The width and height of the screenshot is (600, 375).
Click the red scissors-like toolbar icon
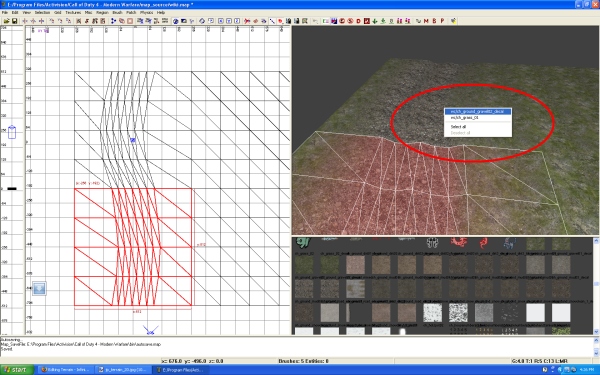pos(247,21)
